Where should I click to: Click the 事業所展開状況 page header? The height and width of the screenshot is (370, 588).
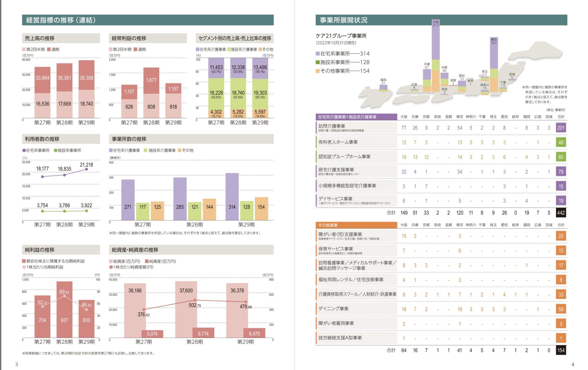pos(441,20)
